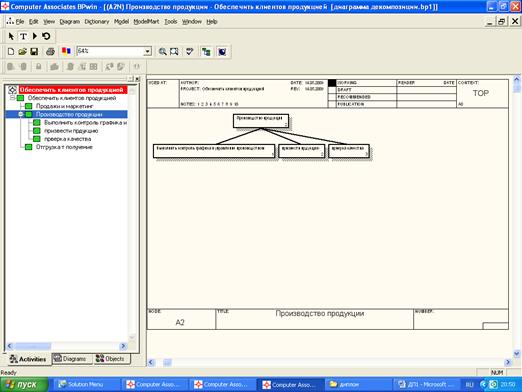Image resolution: width=522 pixels, height=392 pixels.
Task: Check the DRAFT status box
Action: point(332,90)
